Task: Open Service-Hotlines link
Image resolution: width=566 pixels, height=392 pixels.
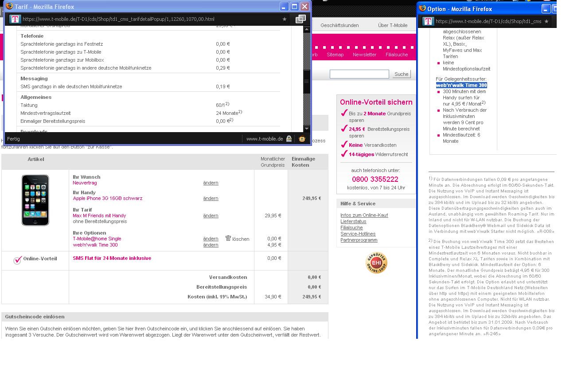Action: click(358, 234)
